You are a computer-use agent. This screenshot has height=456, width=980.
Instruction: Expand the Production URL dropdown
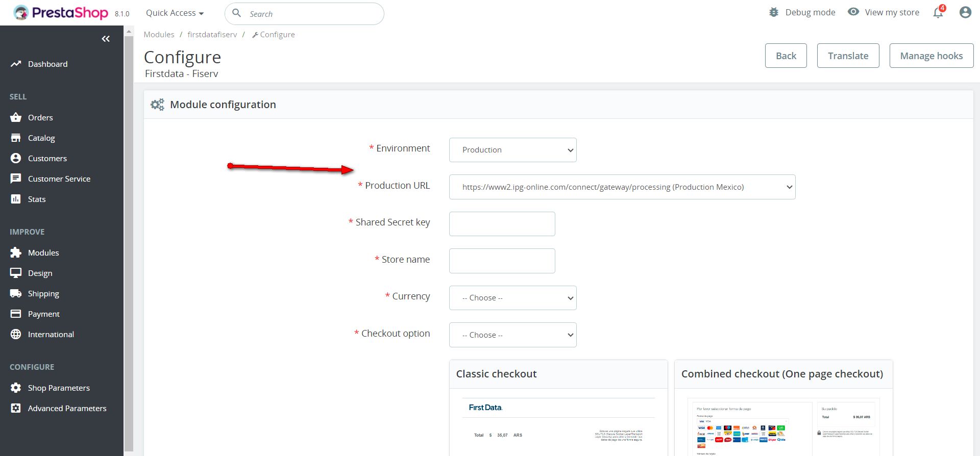(x=622, y=187)
